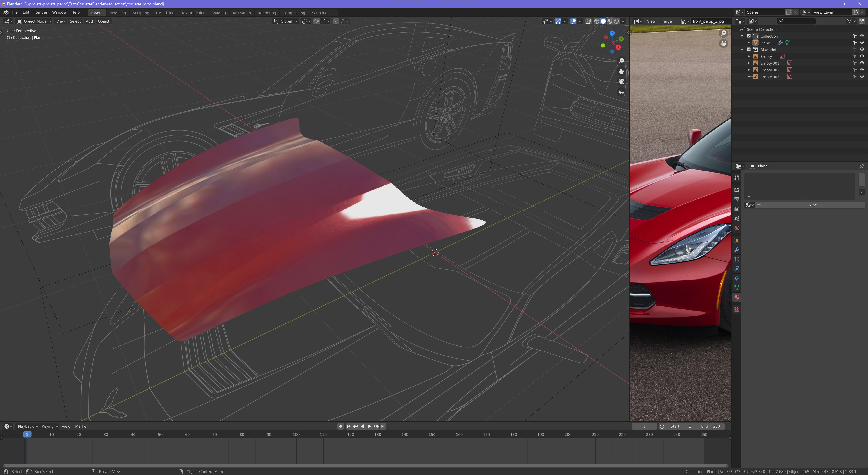Screen dimensions: 868x475
Task: Open the Particles properties tab
Action: (x=737, y=259)
